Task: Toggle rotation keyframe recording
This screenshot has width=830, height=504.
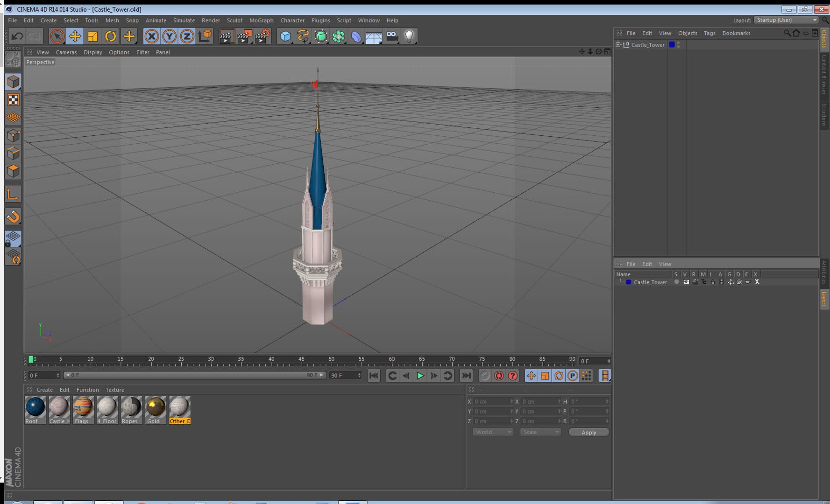Action: 559,376
